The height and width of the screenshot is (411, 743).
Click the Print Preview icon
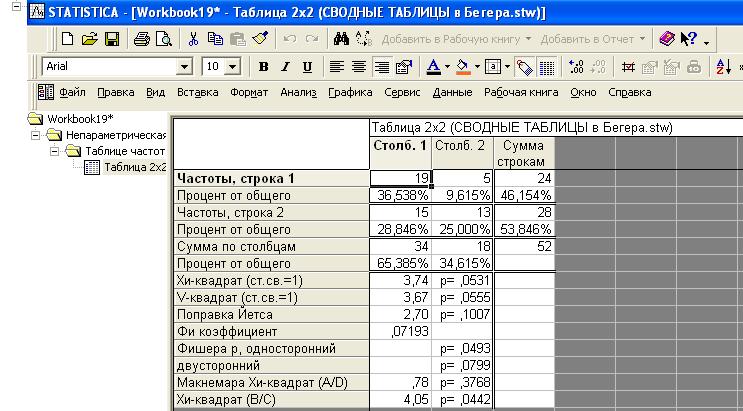[164, 39]
